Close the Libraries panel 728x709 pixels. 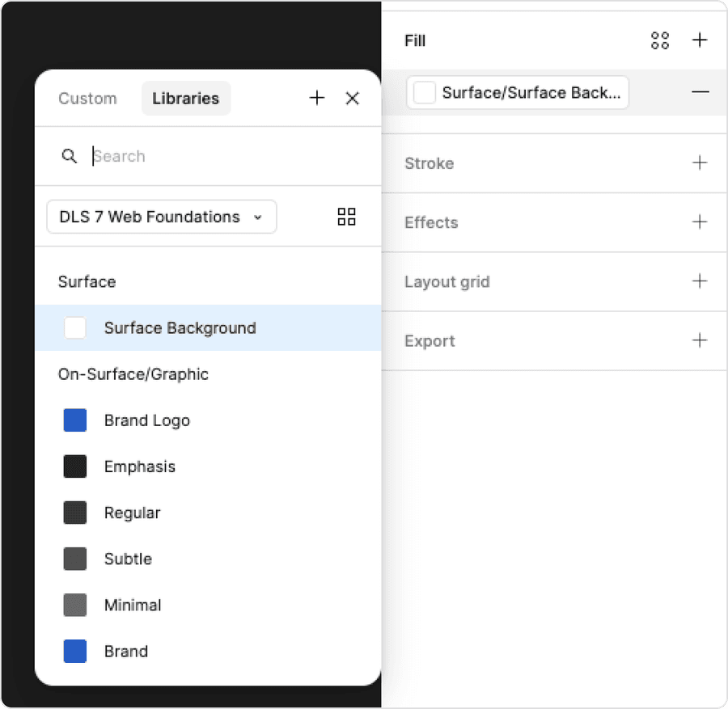(353, 98)
